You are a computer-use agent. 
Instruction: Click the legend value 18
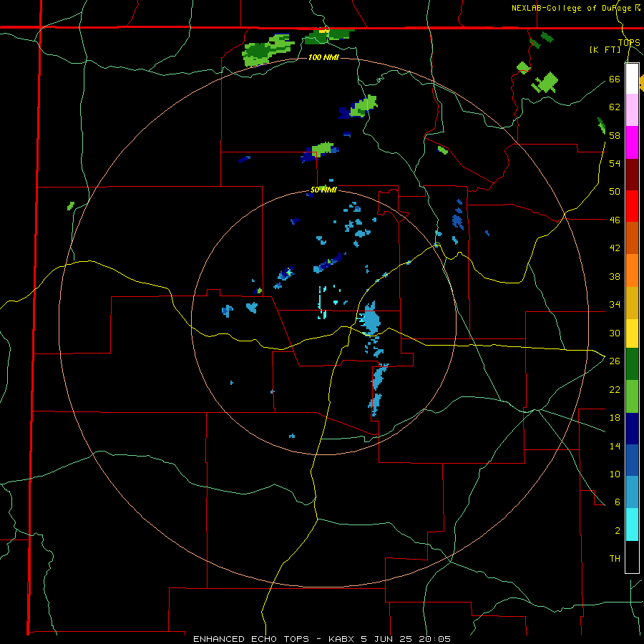point(615,418)
